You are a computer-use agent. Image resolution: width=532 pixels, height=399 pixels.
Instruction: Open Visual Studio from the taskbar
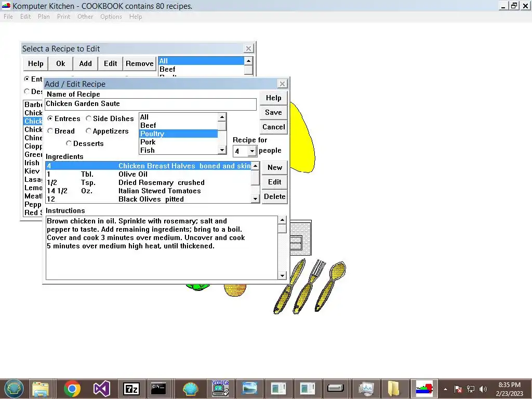coord(102,389)
